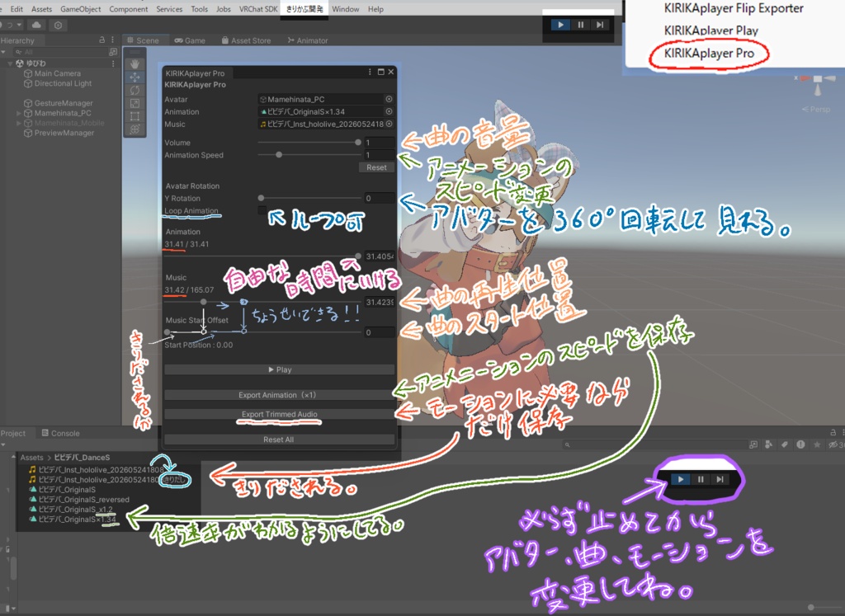This screenshot has width=845, height=616.
Task: Click the Animation Speed slider handle
Action: pyautogui.click(x=279, y=154)
